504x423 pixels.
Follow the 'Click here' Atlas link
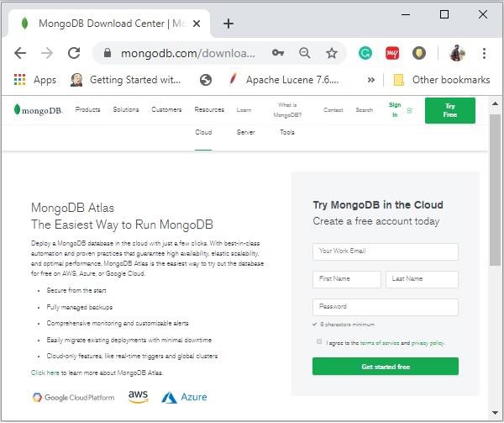(x=45, y=372)
